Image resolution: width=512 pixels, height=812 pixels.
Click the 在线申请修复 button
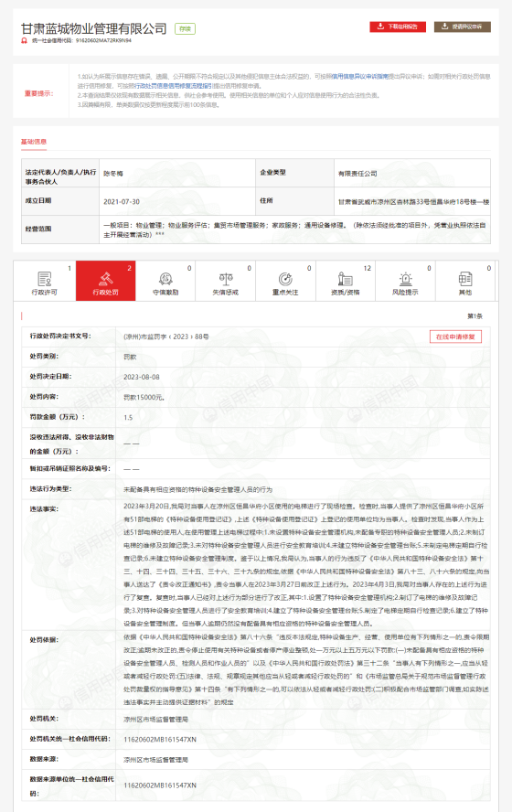click(x=455, y=337)
